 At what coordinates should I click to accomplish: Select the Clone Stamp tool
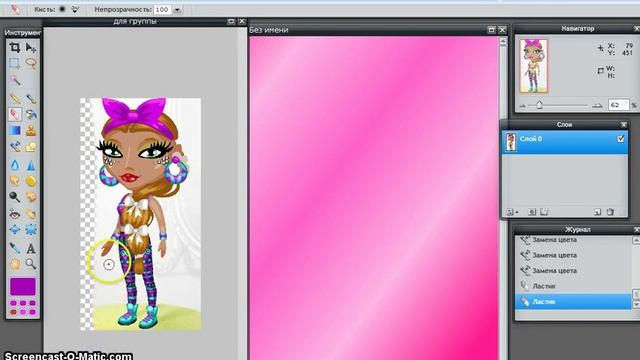pos(31,131)
